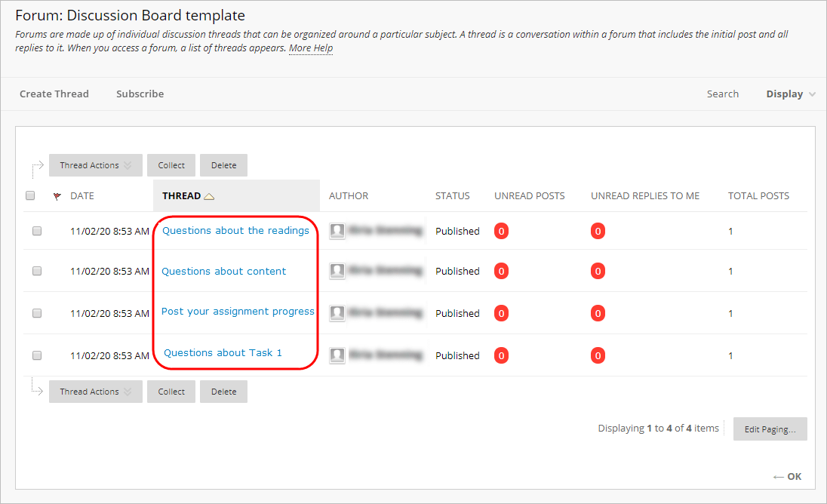
Task: Click the red unread posts badge for 'Questions about content'
Action: (x=501, y=270)
